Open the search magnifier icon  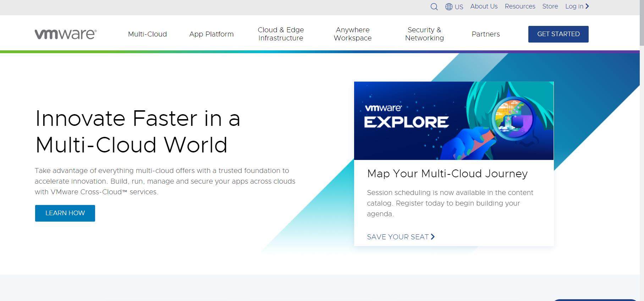pyautogui.click(x=434, y=7)
